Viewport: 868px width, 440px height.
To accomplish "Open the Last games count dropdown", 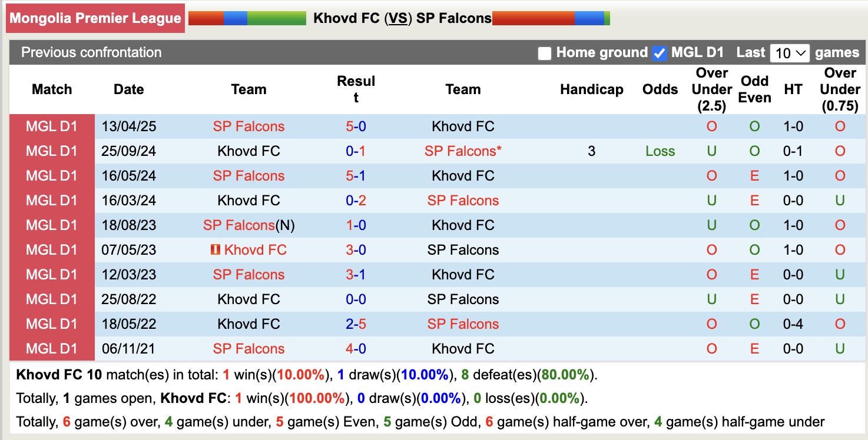I will [790, 52].
